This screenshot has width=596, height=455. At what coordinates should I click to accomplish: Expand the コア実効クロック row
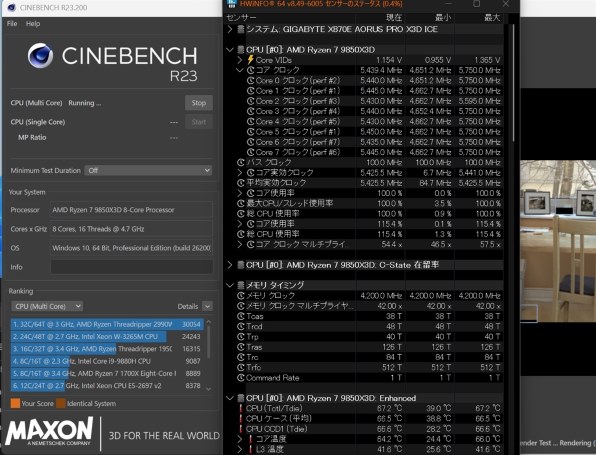239,173
